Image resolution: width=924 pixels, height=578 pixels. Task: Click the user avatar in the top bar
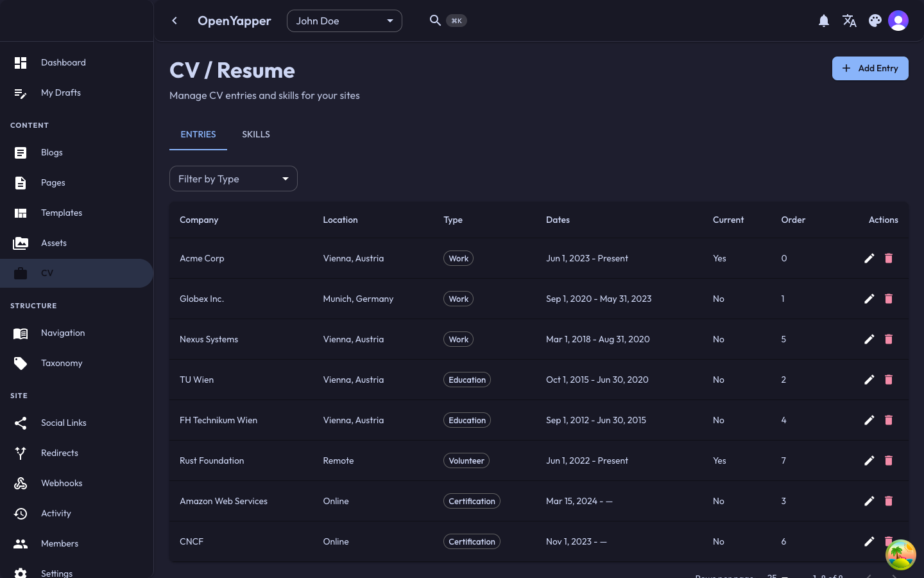click(x=898, y=20)
